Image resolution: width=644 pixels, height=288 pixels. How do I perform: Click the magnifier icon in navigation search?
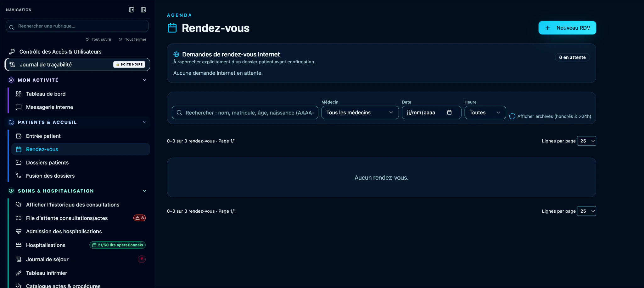coord(12,27)
